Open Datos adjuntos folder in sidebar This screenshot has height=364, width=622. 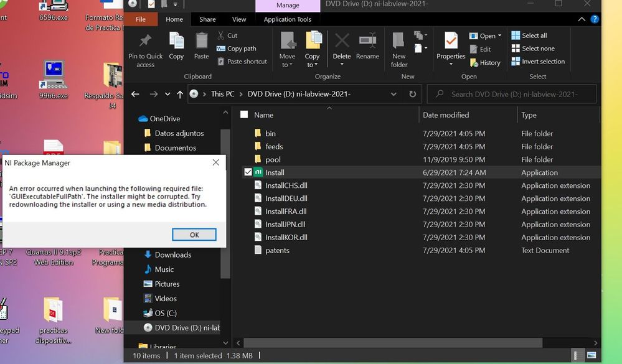pyautogui.click(x=179, y=133)
